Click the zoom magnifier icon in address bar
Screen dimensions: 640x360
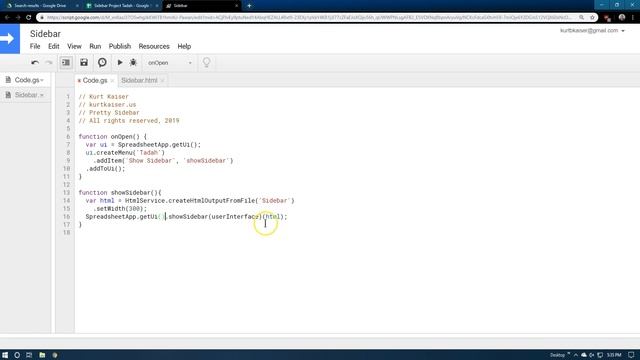click(x=581, y=18)
